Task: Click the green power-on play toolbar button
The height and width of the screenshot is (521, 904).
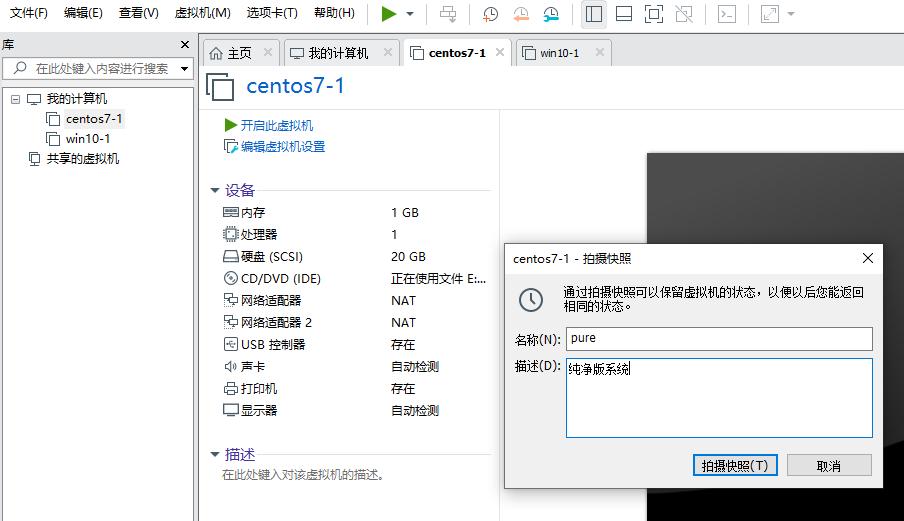Action: [389, 14]
